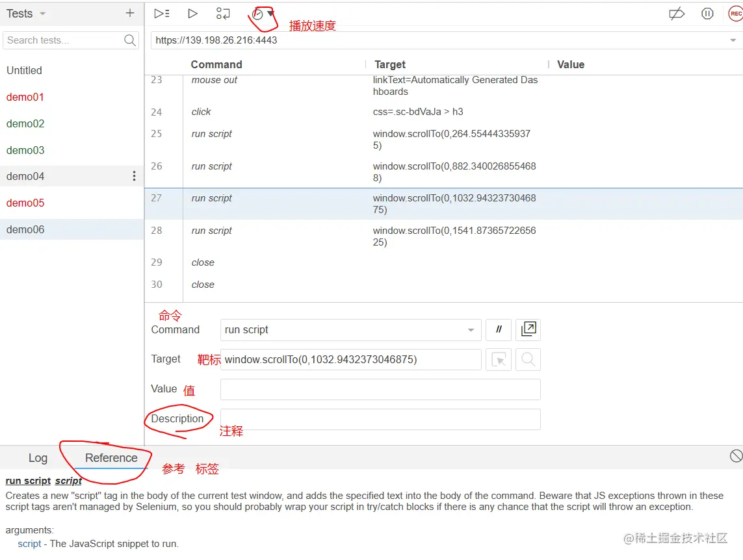
Task: Clear log with the circle-slash icon
Action: click(736, 456)
